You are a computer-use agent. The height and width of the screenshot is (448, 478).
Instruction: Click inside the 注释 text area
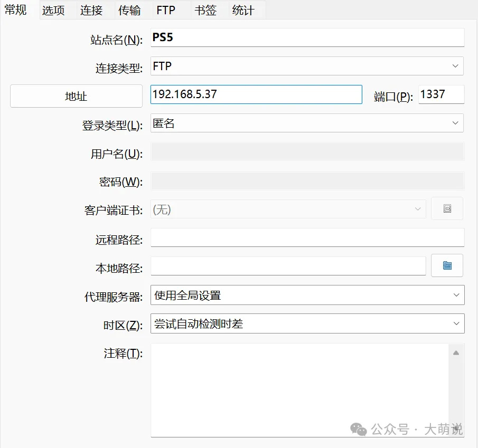[x=299, y=389]
